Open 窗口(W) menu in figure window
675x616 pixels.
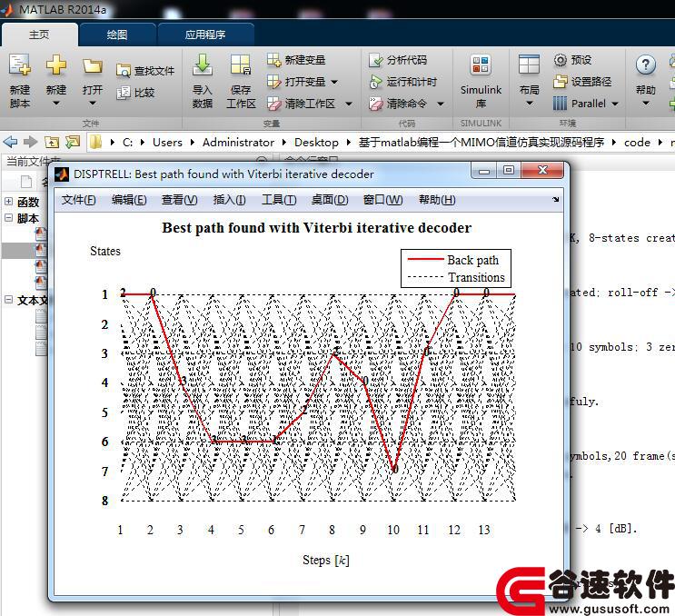[x=382, y=200]
